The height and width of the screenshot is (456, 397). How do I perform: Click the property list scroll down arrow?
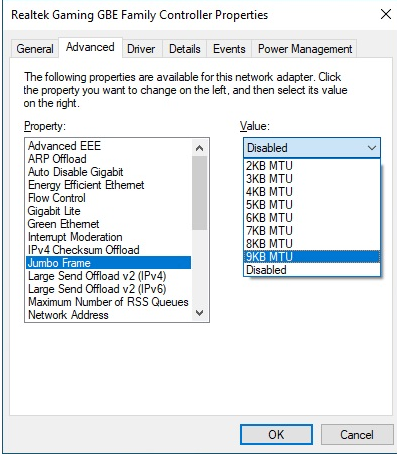200,313
